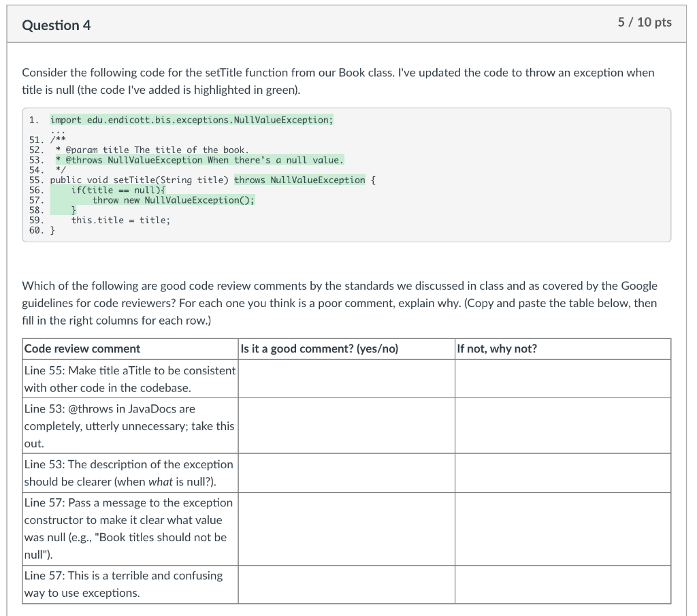697x616 pixels.
Task: Click the exception description clarity comment cell
Action: [x=129, y=472]
